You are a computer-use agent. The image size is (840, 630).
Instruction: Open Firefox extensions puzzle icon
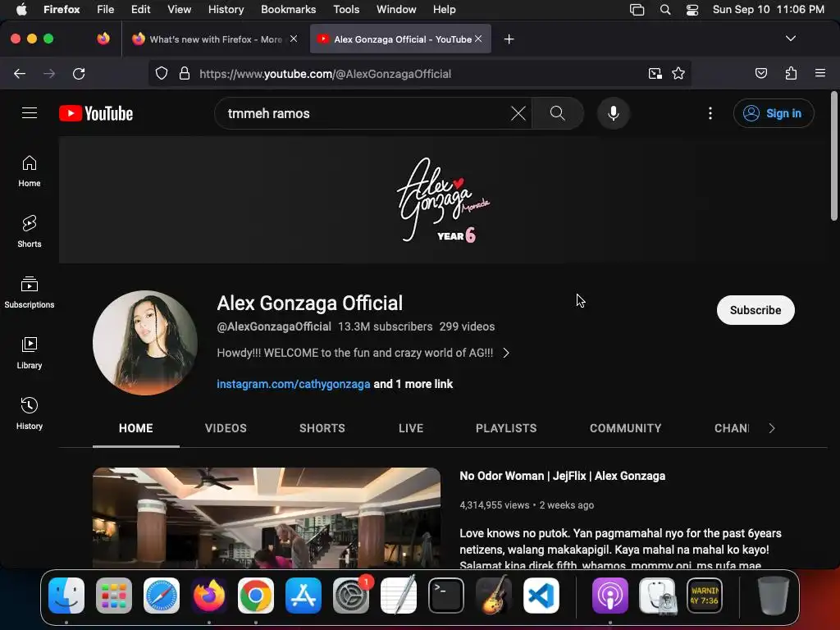(791, 73)
